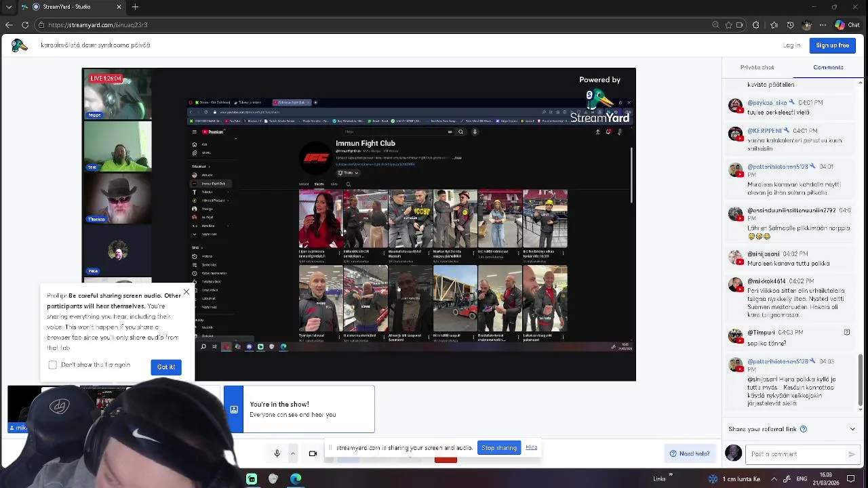Open Microsoft Edge in taskbar
The height and width of the screenshot is (488, 868).
coord(296,479)
